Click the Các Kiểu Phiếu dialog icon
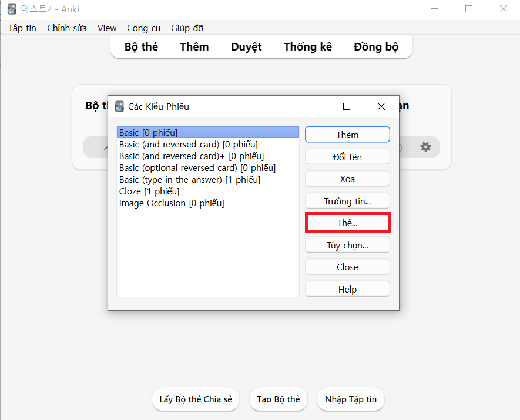This screenshot has width=520, height=420. [x=119, y=106]
